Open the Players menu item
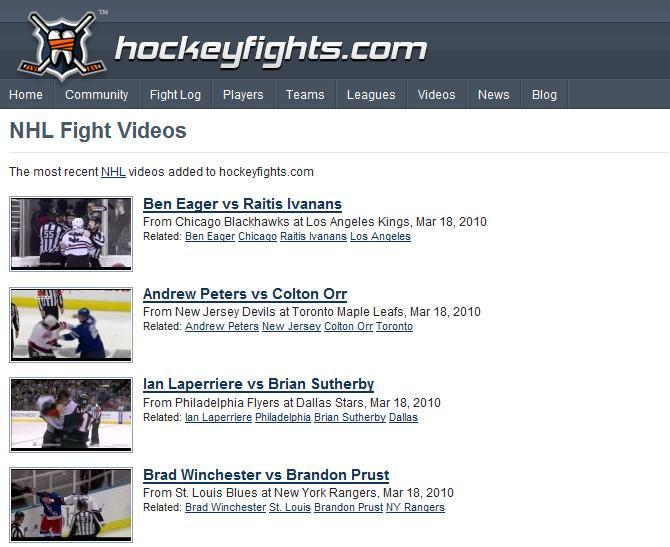The width and height of the screenshot is (670, 547). [x=243, y=94]
